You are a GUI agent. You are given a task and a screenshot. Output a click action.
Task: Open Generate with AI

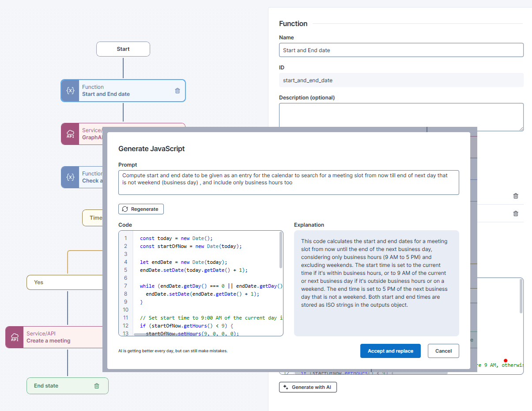pyautogui.click(x=308, y=387)
